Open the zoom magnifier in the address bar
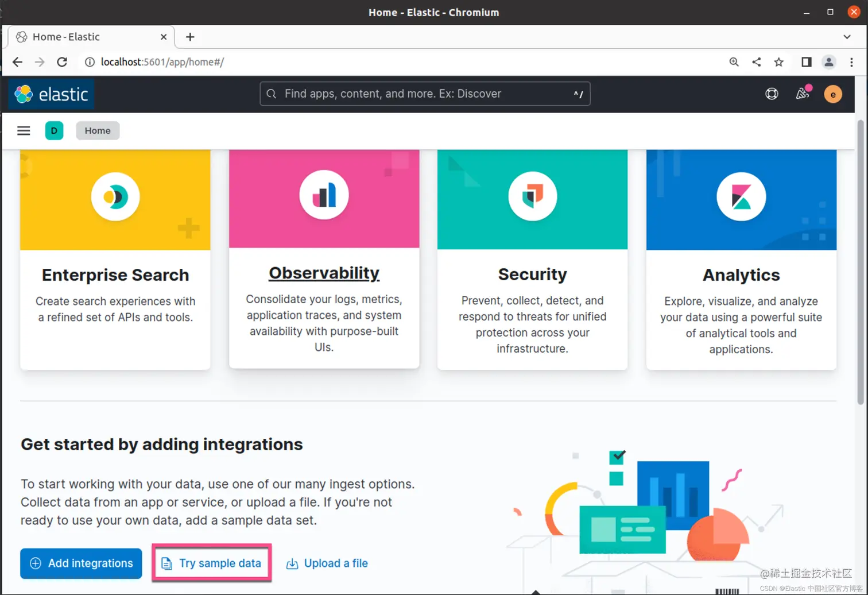Viewport: 868px width, 595px height. point(734,62)
